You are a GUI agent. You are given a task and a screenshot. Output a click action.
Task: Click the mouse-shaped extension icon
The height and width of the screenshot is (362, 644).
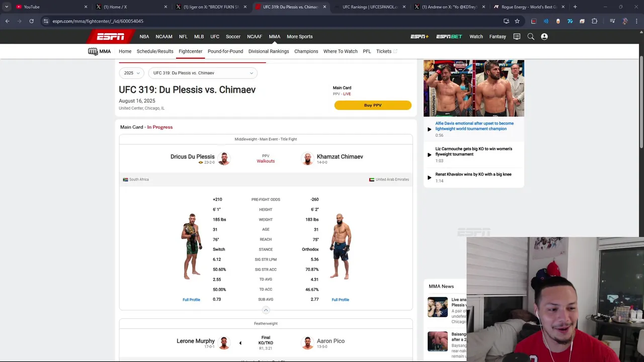558,21
